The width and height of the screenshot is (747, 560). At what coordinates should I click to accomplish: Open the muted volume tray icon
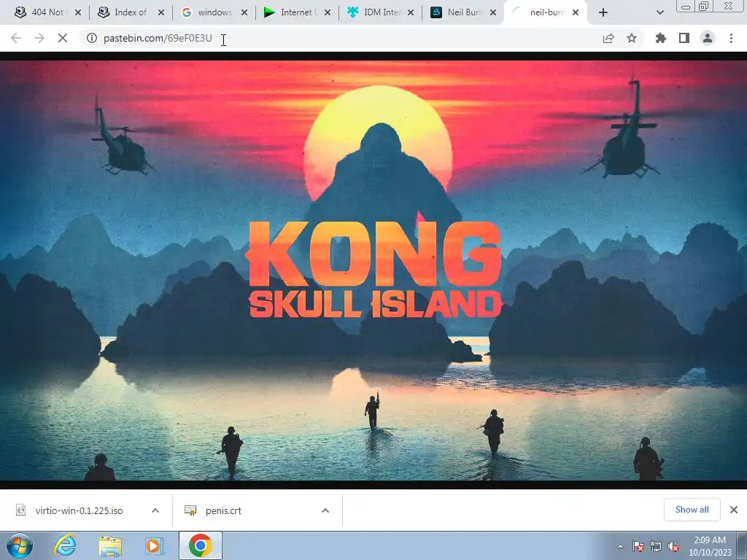(673, 547)
